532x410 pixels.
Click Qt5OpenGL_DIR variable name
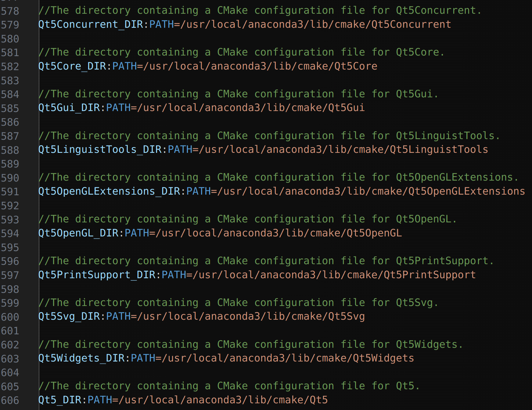pos(78,233)
